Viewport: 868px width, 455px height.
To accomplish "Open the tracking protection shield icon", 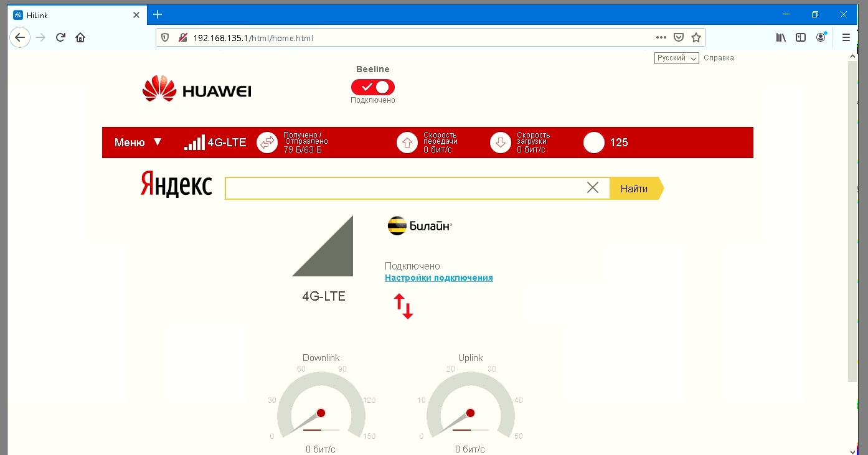I will click(165, 38).
